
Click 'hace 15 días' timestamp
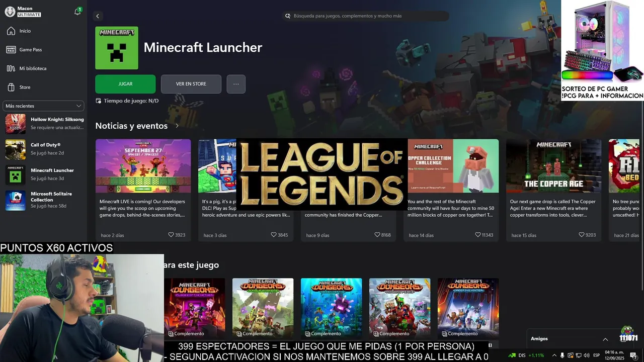(524, 235)
